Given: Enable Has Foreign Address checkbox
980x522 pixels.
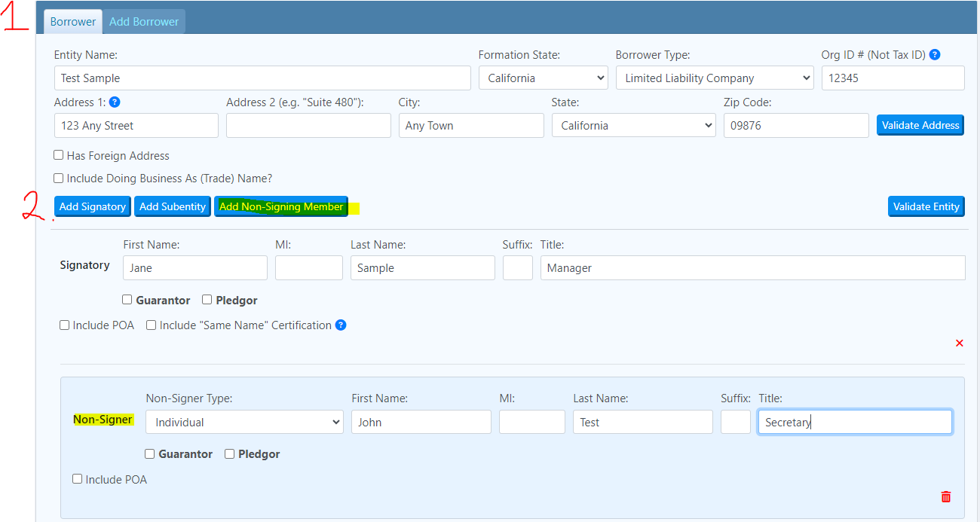Looking at the screenshot, I should (x=59, y=156).
